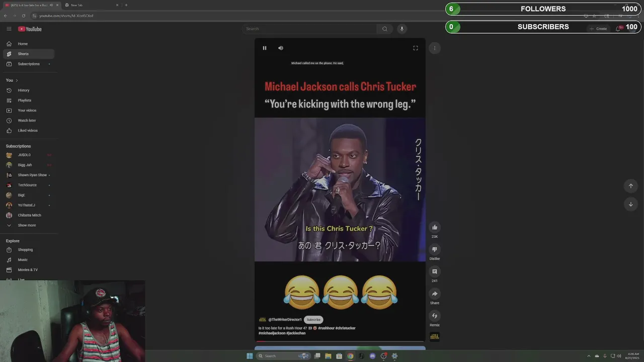This screenshot has height=362, width=644.
Task: Open Bigg Jah subscription channel
Action: coord(29,165)
